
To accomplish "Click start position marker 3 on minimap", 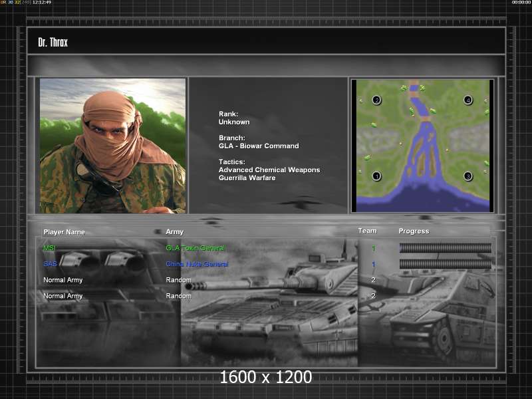I will 468,176.
